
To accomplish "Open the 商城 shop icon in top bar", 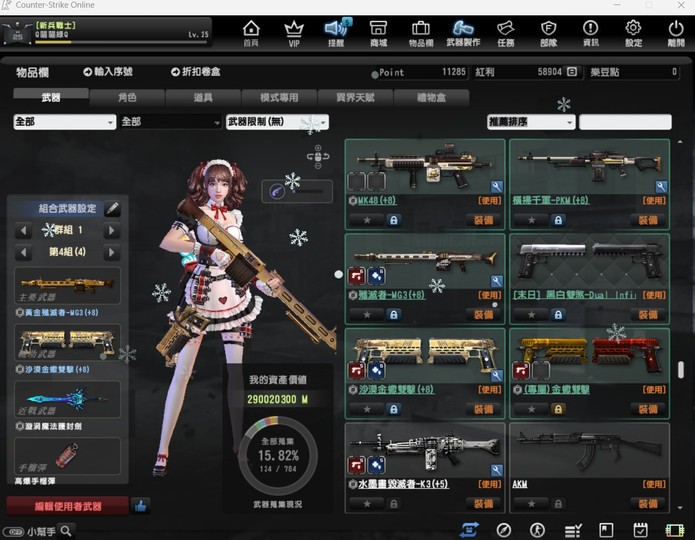I will point(378,33).
